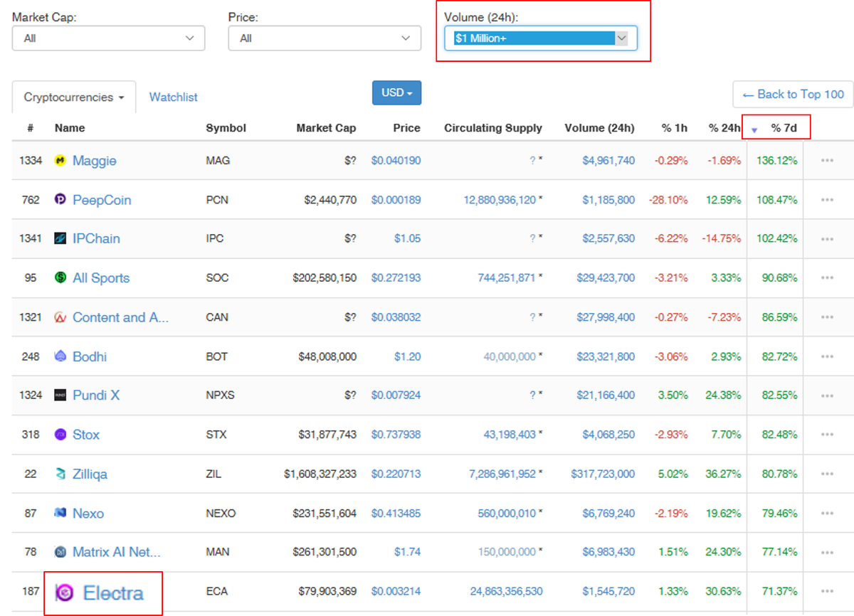The width and height of the screenshot is (854, 616).
Task: Click the Zilliqa coin logo icon
Action: pos(60,474)
